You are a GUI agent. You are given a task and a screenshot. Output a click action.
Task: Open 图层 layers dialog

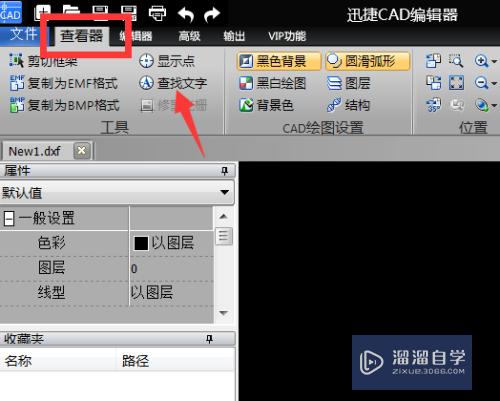[x=348, y=83]
